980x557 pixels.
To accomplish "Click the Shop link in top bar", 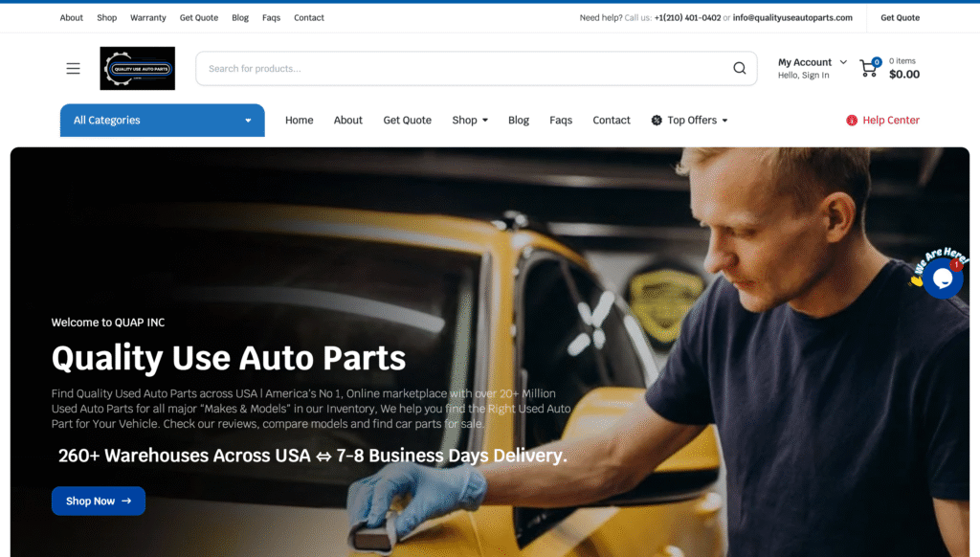I will click(x=107, y=17).
